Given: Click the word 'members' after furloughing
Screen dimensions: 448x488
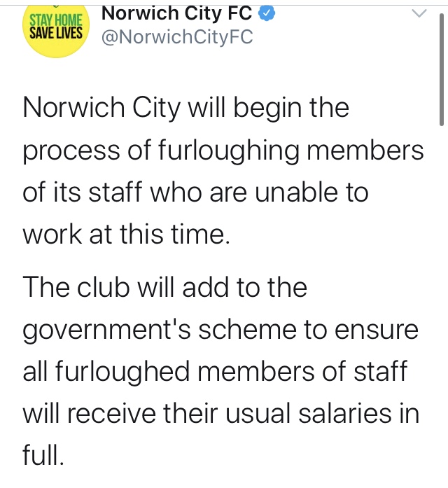Looking at the screenshot, I should pos(365,150).
